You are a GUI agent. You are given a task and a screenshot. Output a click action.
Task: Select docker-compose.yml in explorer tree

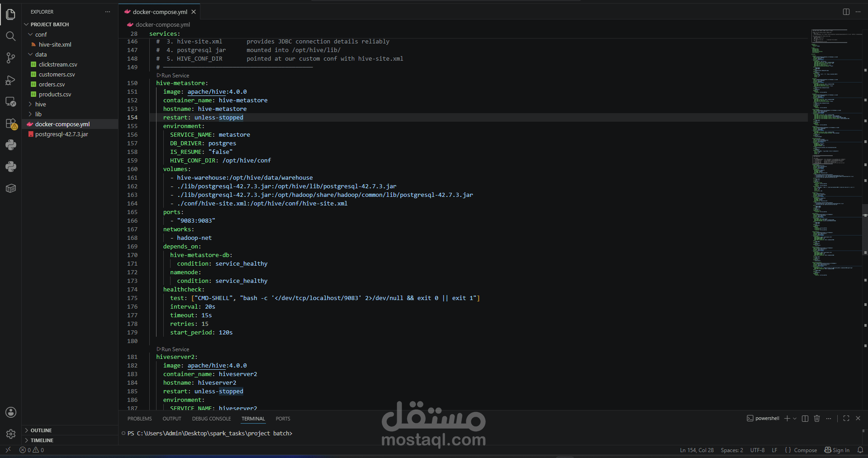point(70,124)
